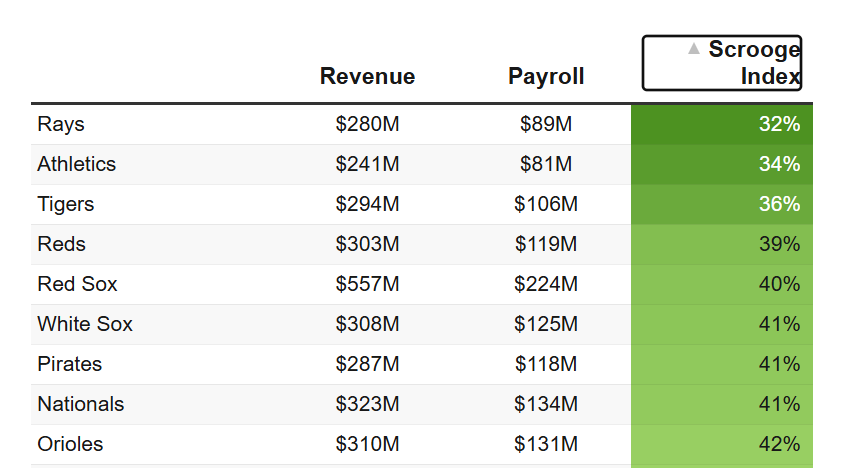Screen dimensions: 848x468
Task: Select the White Sox team name
Action: coord(85,325)
